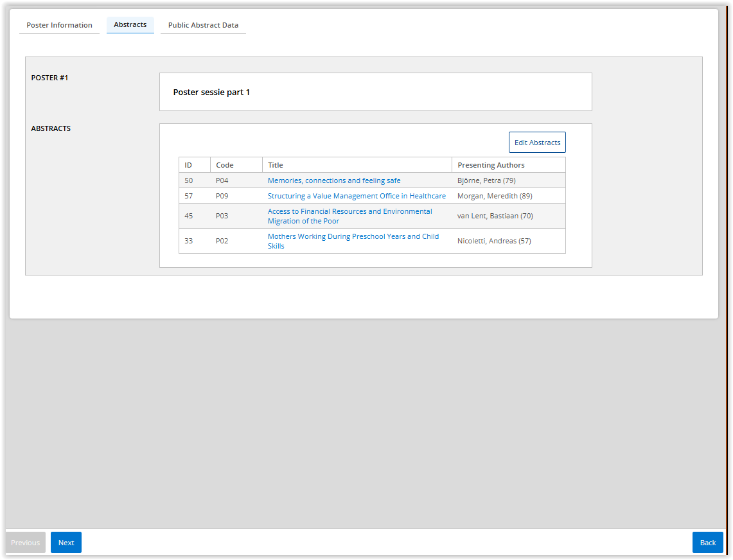Click the Back button
733x560 pixels.
pyautogui.click(x=707, y=543)
